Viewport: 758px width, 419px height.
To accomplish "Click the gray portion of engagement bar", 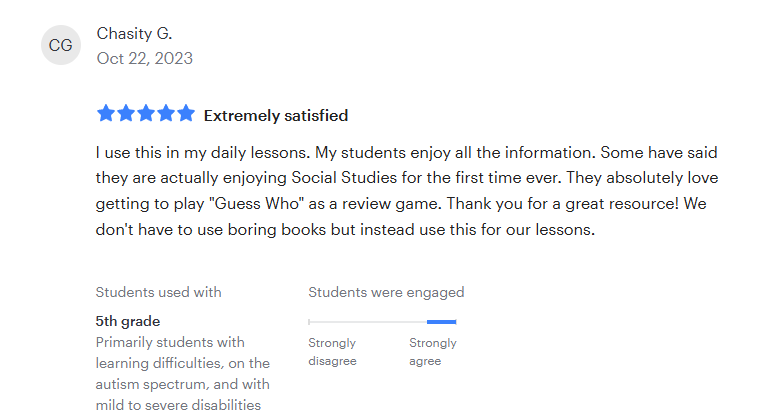I will tap(367, 322).
